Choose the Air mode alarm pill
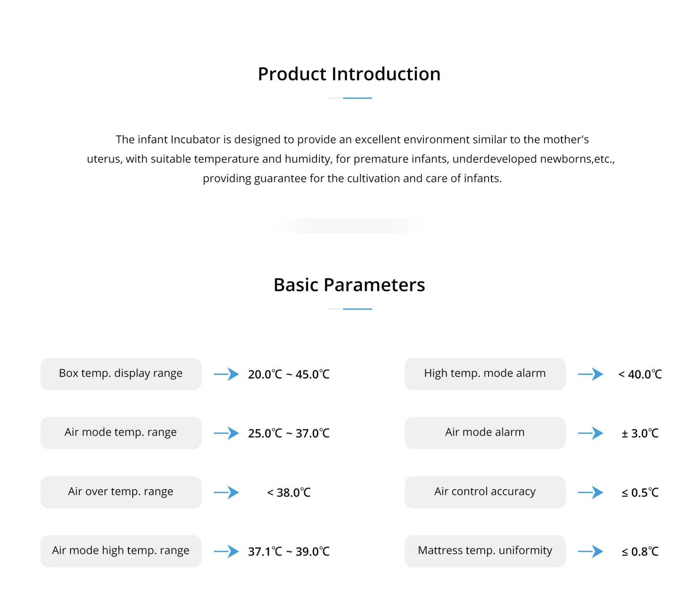The width and height of the screenshot is (700, 601). click(x=485, y=433)
